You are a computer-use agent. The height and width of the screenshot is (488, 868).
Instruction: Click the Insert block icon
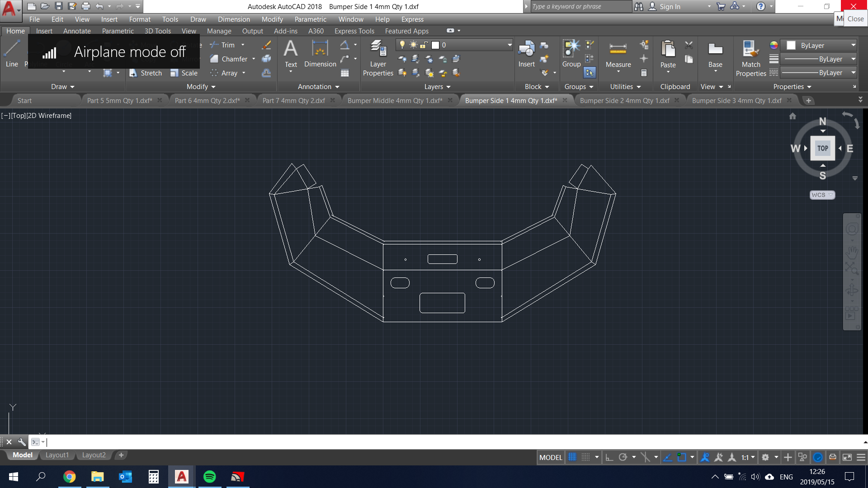526,50
